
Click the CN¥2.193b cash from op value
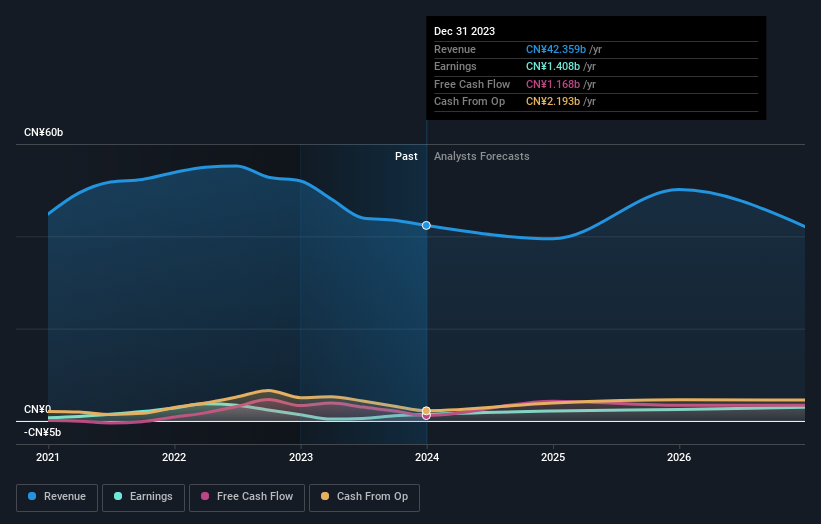point(553,102)
